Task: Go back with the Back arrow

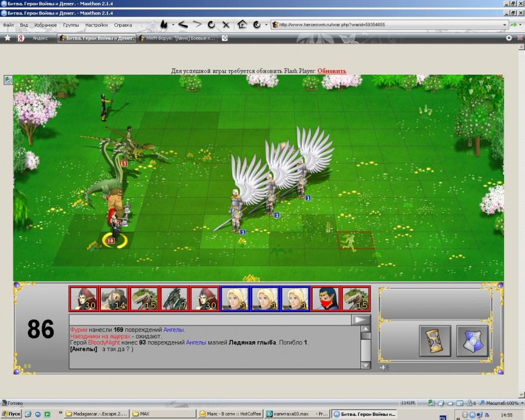Action: coord(183,24)
